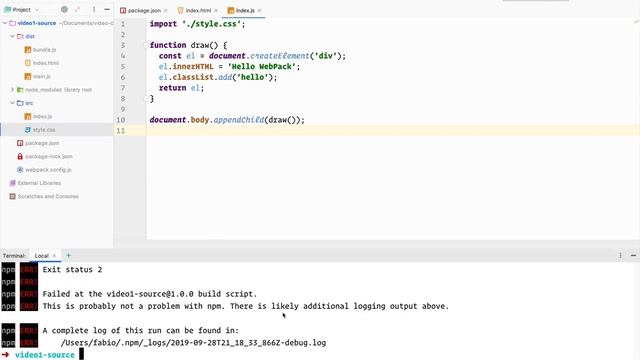Click the Terminal panel label
The image size is (640, 360).
pos(14,256)
